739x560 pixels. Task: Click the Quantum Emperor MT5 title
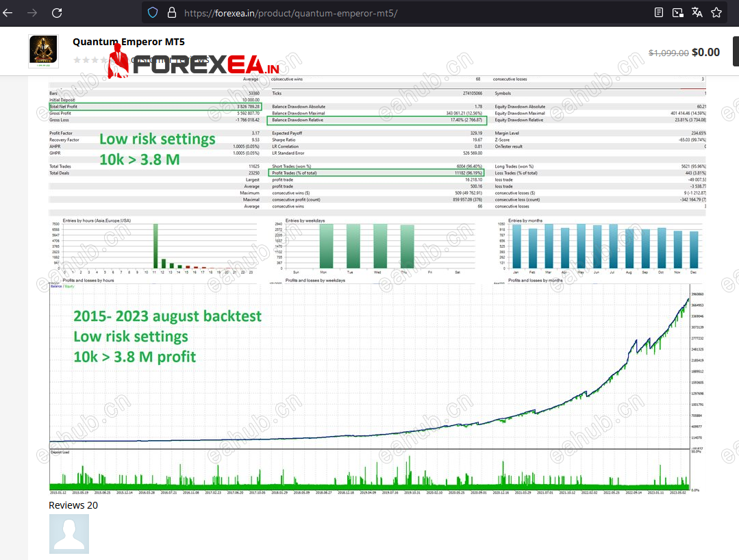[129, 42]
